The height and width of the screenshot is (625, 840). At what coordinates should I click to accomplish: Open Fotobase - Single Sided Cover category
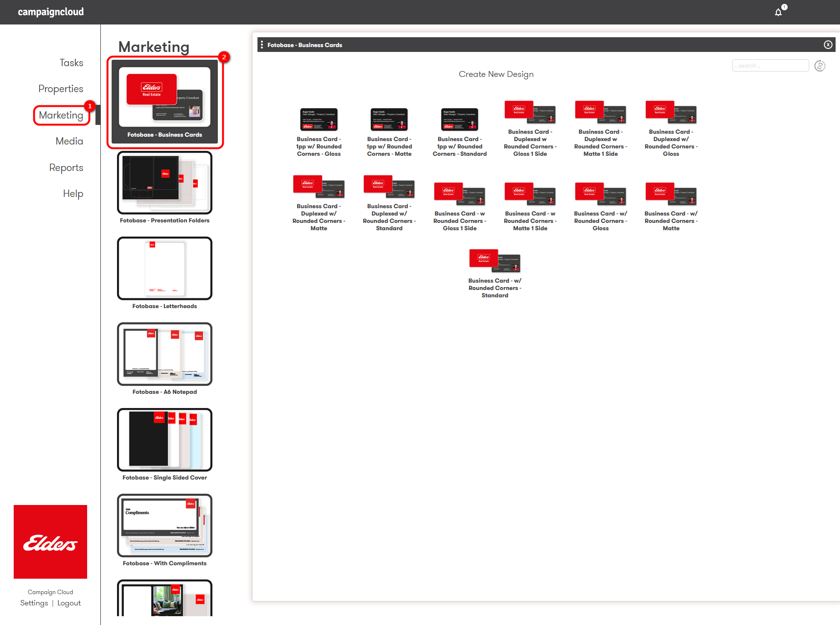164,445
